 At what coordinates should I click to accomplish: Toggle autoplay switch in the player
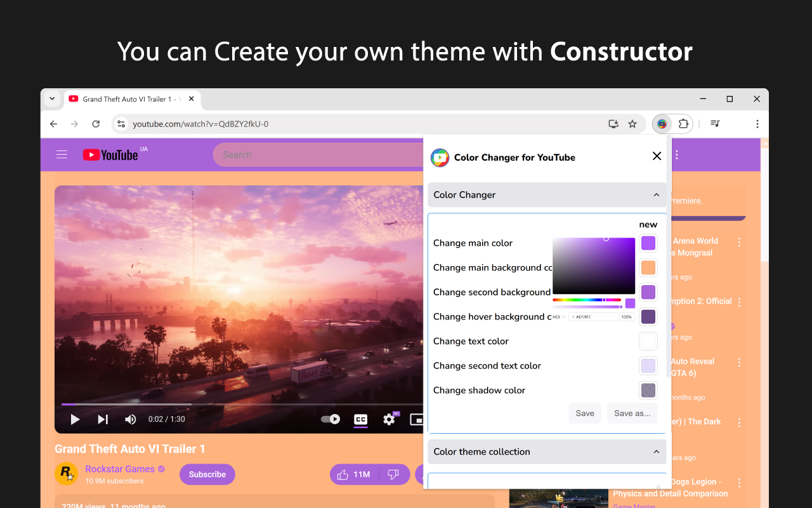pyautogui.click(x=331, y=419)
